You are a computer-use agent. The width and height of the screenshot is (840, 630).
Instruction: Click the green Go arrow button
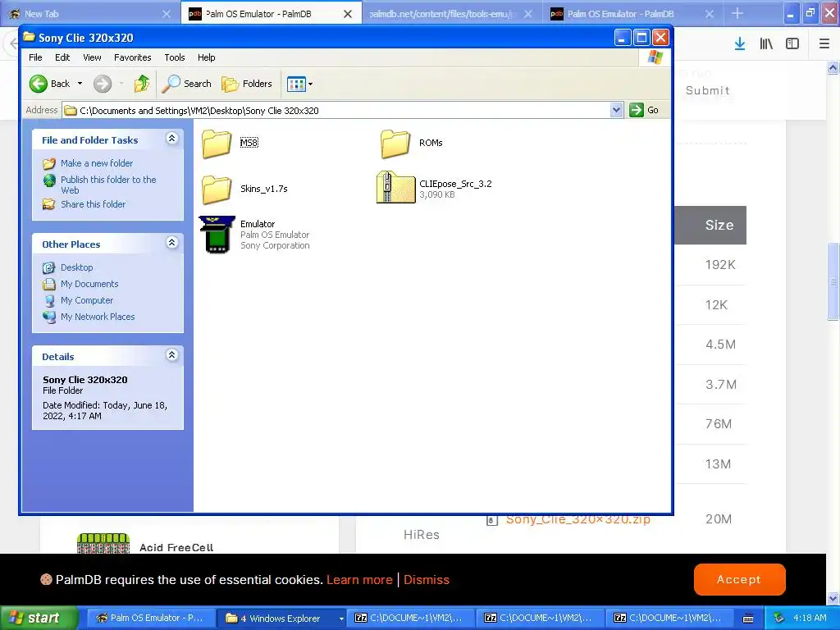pyautogui.click(x=637, y=110)
